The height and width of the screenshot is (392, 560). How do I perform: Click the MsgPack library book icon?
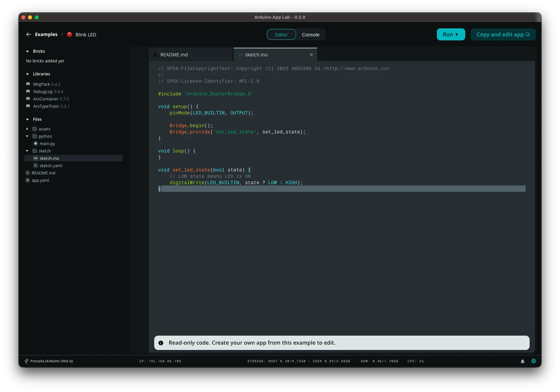[x=28, y=84]
